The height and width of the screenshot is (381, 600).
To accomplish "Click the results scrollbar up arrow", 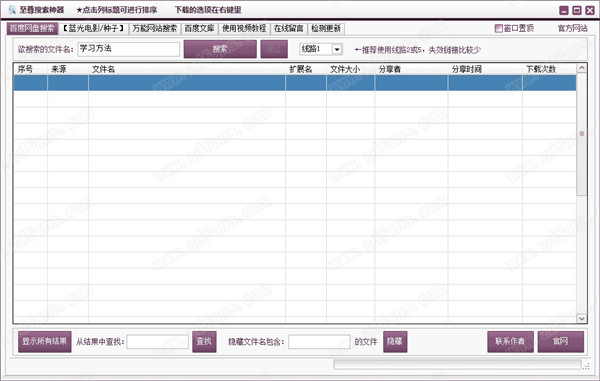I will pos(582,68).
